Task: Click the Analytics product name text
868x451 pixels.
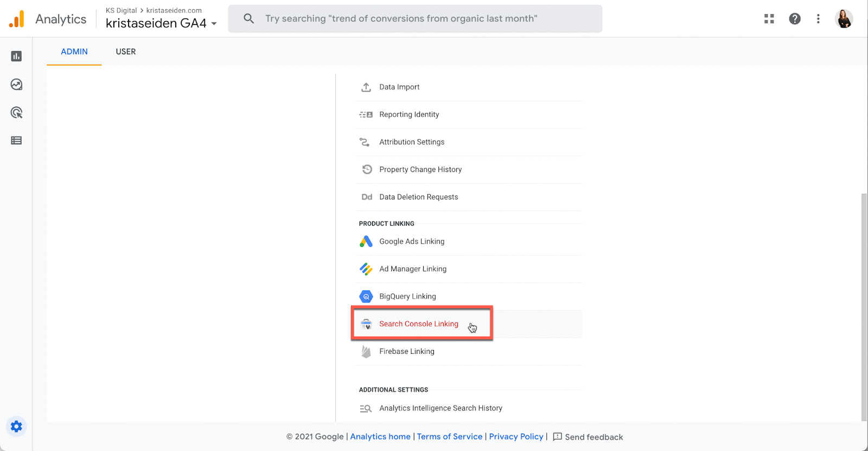Action: pyautogui.click(x=61, y=19)
